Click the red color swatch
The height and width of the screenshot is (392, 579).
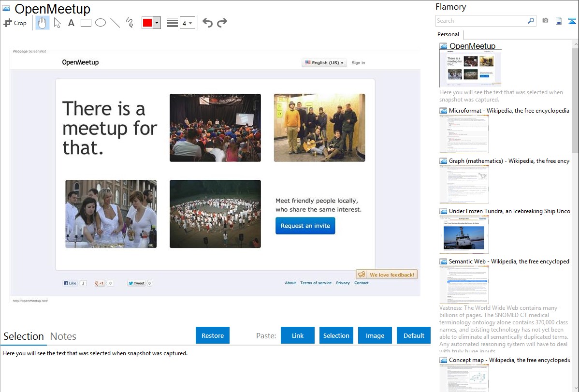(147, 23)
